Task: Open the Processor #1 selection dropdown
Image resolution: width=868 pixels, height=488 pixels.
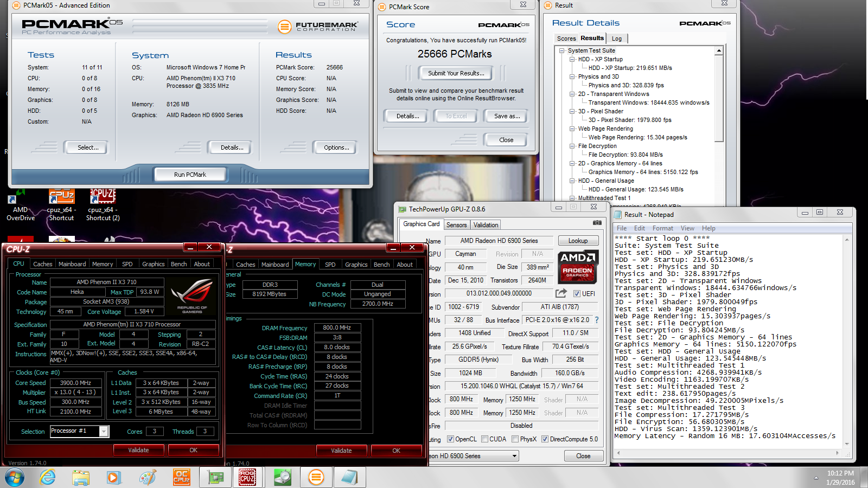Action: pyautogui.click(x=104, y=431)
